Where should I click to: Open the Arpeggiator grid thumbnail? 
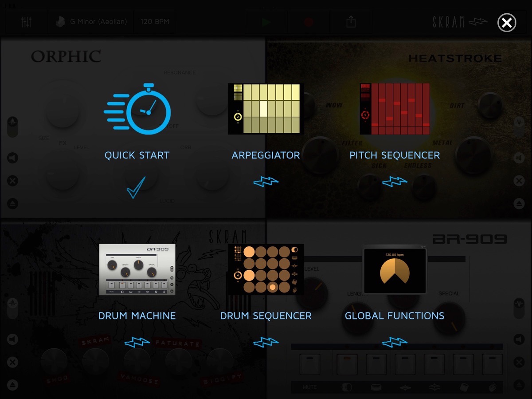tap(266, 109)
